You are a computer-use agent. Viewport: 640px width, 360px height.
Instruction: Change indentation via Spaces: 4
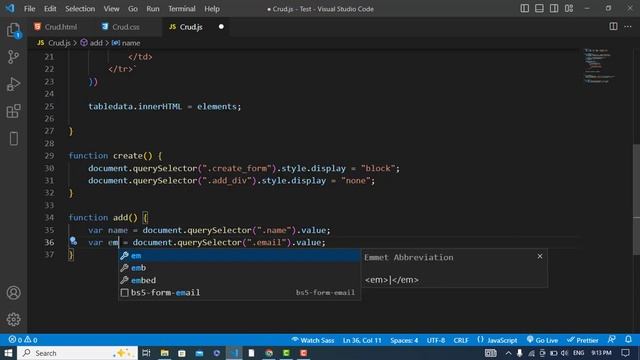[404, 340]
